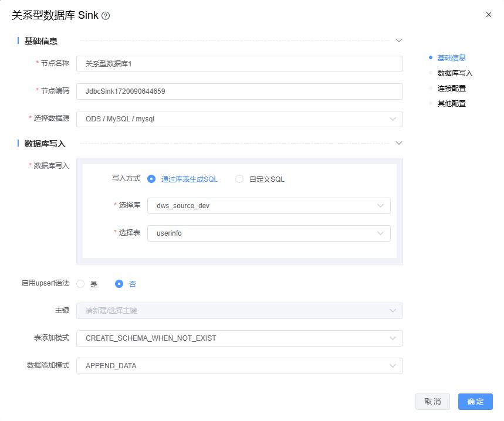Jump to 数据库写入 in the anchor navigation
The image size is (504, 421).
(455, 73)
